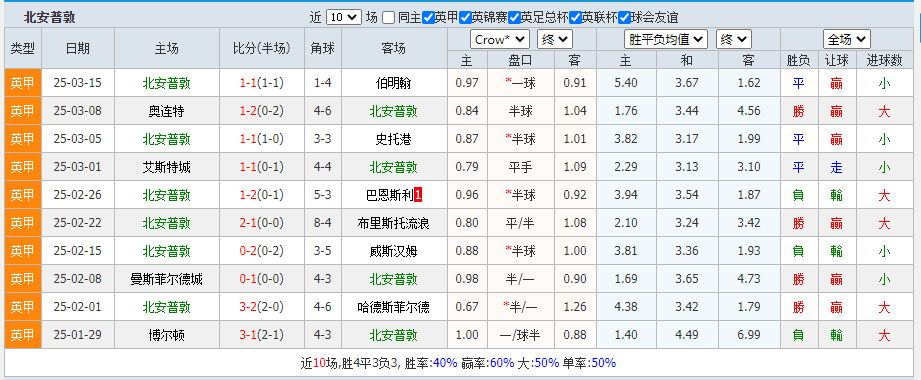Click the draw odds value 4.49

pyautogui.click(x=687, y=335)
